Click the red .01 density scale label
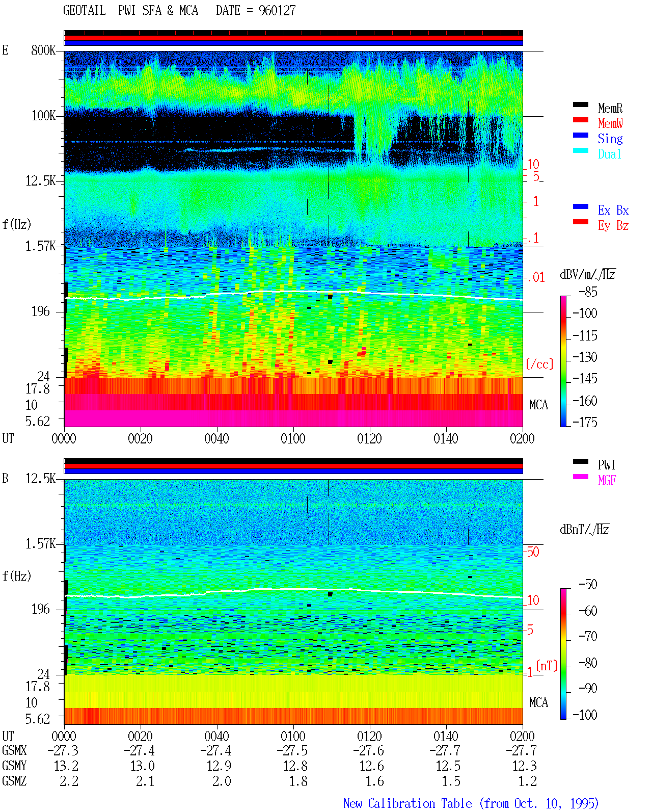This screenshot has width=652, height=812. click(536, 277)
